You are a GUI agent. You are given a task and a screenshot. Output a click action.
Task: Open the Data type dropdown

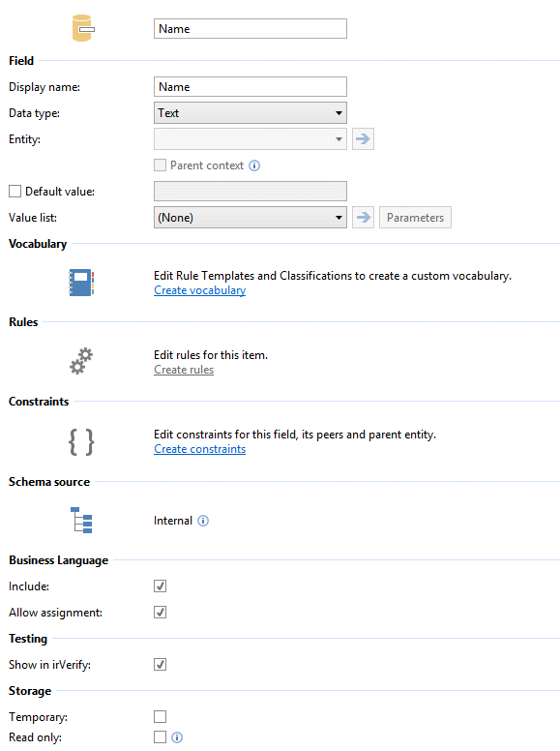click(251, 113)
